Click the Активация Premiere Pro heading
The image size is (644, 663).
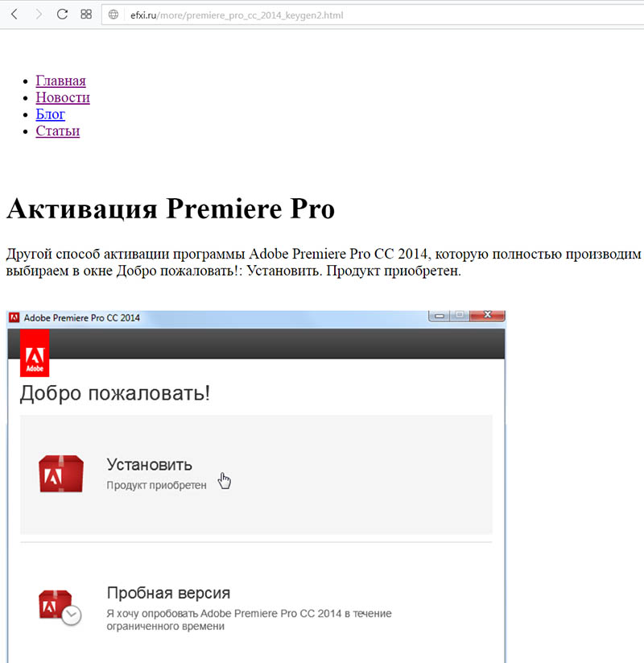click(171, 209)
